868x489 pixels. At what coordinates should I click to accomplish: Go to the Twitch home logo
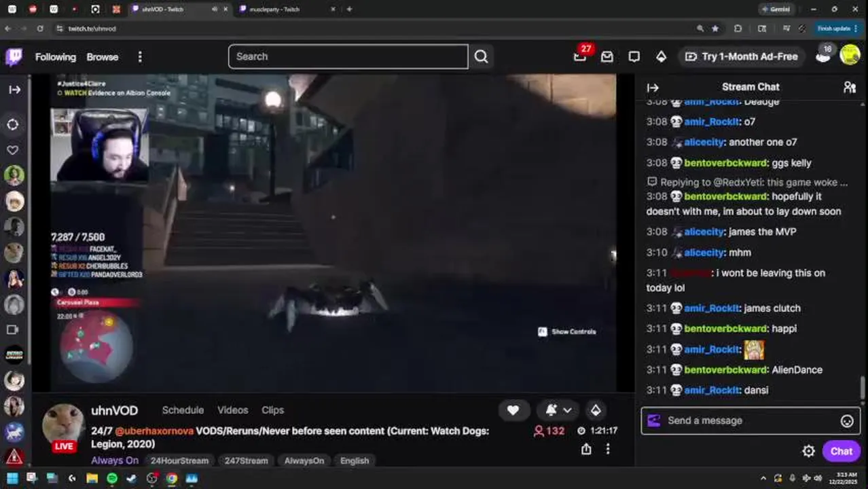click(x=14, y=57)
